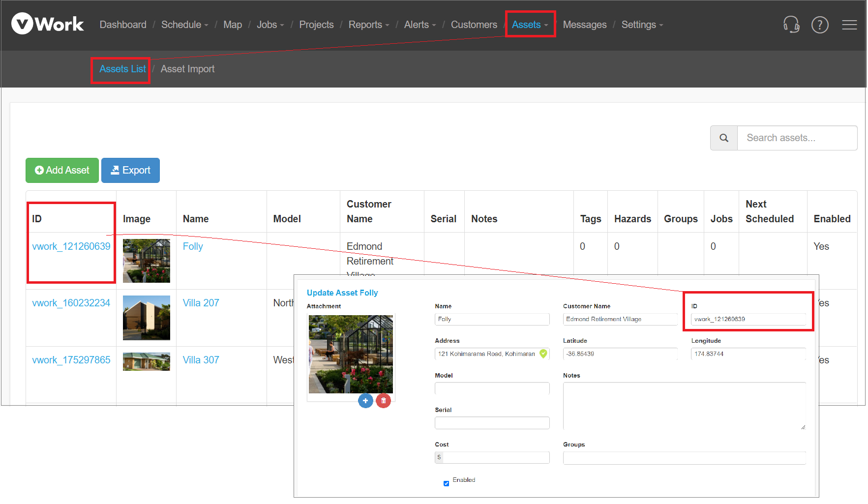Click the Search assets input field
This screenshot has width=868, height=504.
(797, 138)
